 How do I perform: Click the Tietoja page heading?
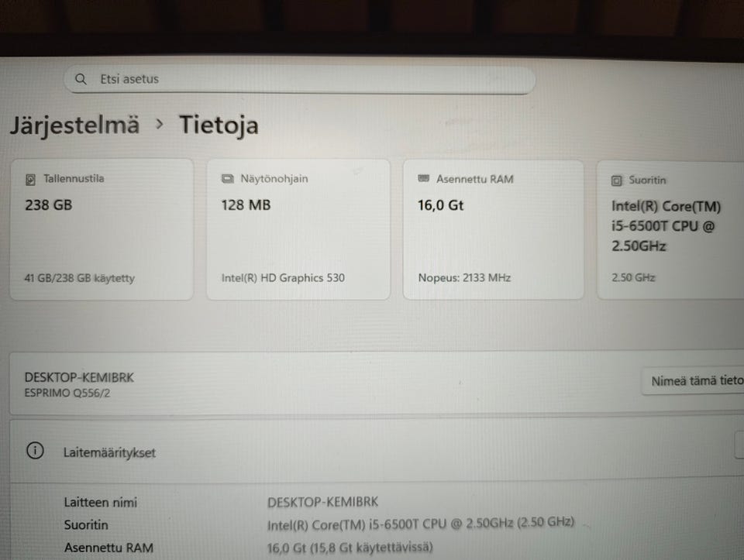pos(219,125)
